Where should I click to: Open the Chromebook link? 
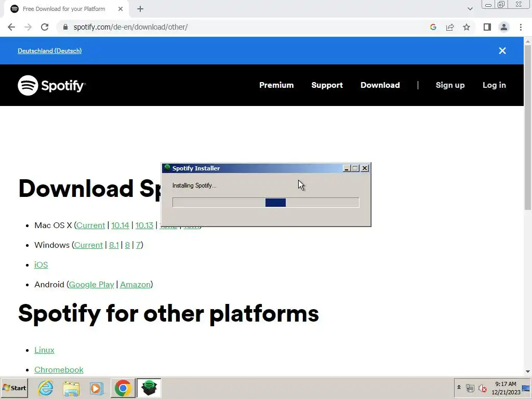coord(59,369)
